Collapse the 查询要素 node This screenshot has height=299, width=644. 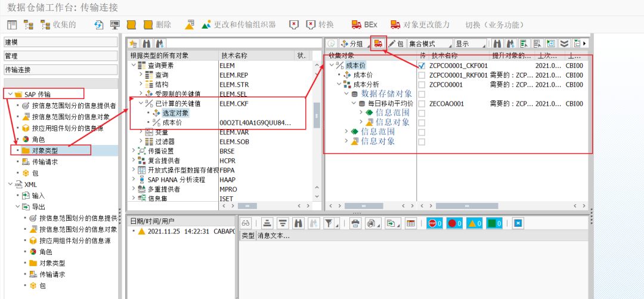(x=133, y=65)
